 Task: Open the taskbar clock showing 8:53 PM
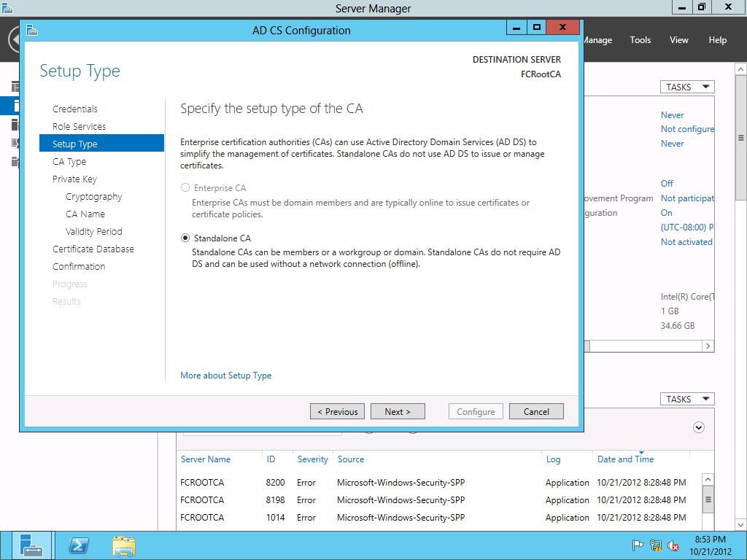(711, 545)
